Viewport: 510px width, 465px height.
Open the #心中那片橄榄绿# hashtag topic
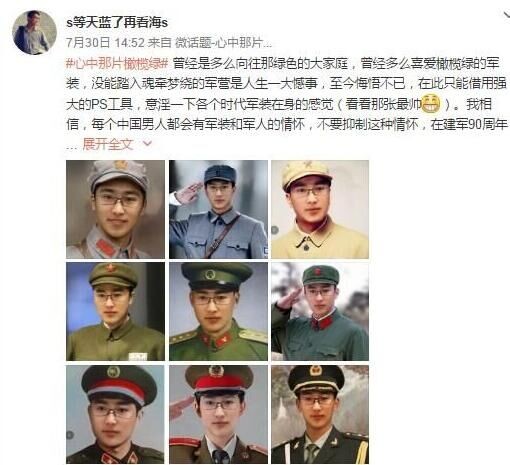[x=117, y=63]
